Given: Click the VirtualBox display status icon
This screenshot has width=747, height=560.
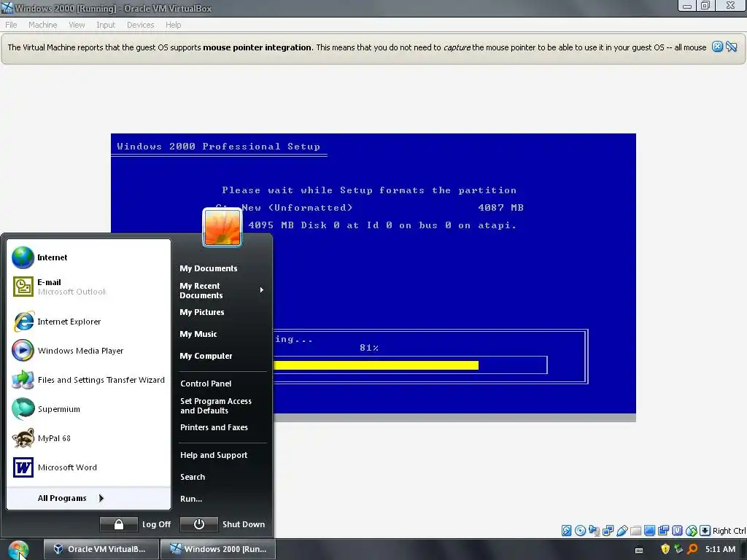Looking at the screenshot, I should point(649,531).
